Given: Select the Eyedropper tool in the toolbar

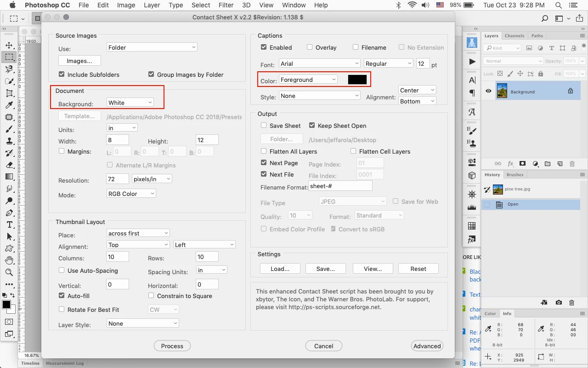Looking at the screenshot, I should coord(9,105).
